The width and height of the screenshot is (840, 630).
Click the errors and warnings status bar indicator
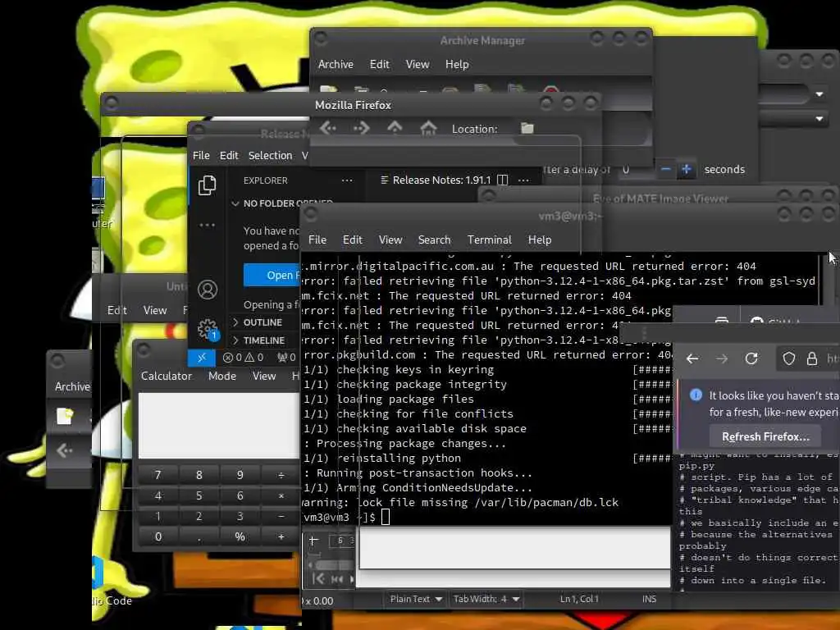coord(243,358)
